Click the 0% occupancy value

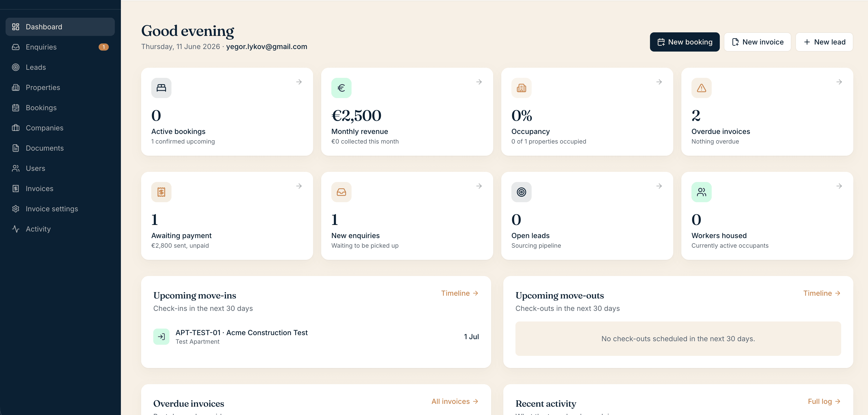pos(522,116)
